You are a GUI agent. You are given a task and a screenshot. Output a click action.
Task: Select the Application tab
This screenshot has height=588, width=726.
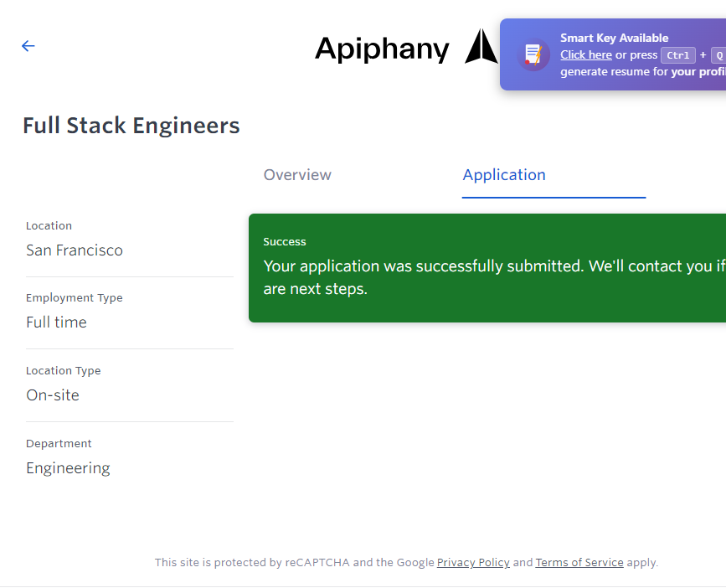503,175
